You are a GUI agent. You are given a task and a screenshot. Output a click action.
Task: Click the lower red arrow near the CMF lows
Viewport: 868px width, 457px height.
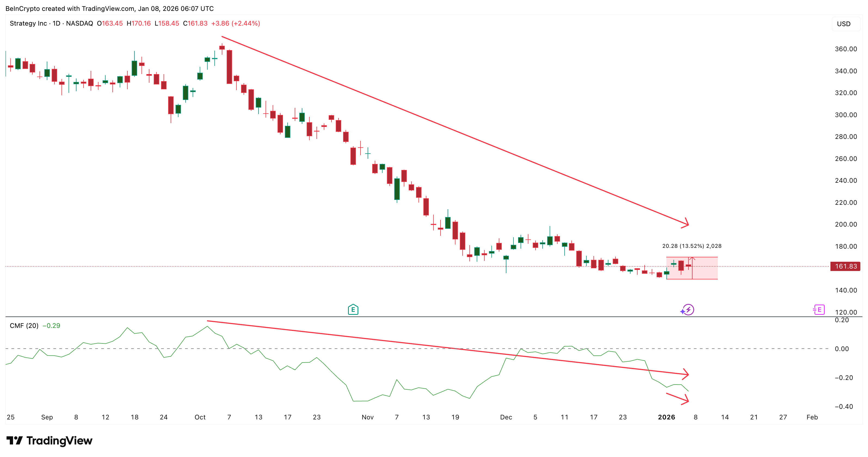pyautogui.click(x=677, y=398)
